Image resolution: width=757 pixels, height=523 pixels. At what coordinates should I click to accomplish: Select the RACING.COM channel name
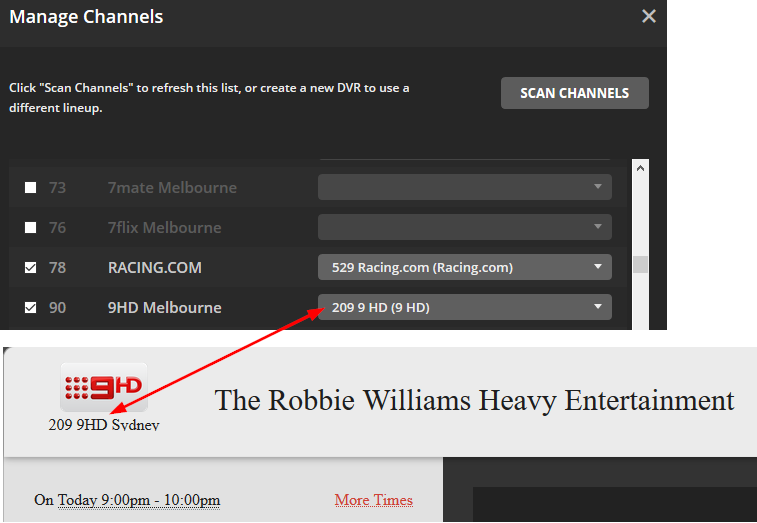(x=154, y=268)
